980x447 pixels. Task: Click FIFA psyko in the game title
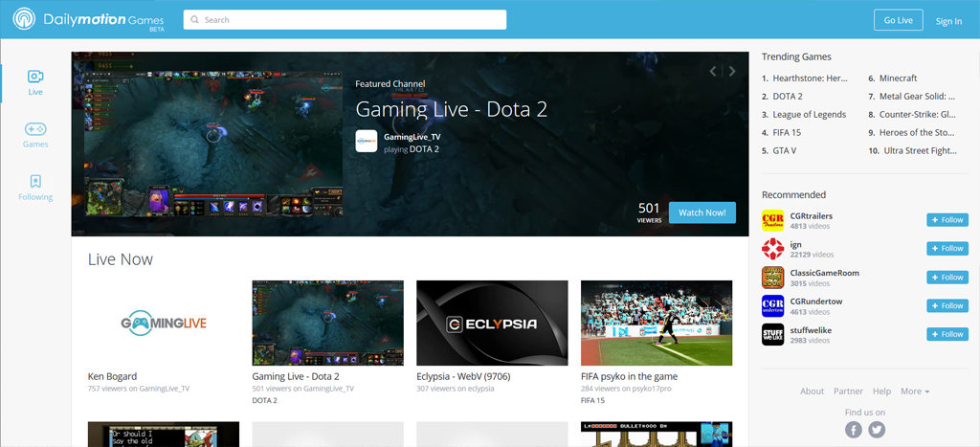pyautogui.click(x=630, y=376)
